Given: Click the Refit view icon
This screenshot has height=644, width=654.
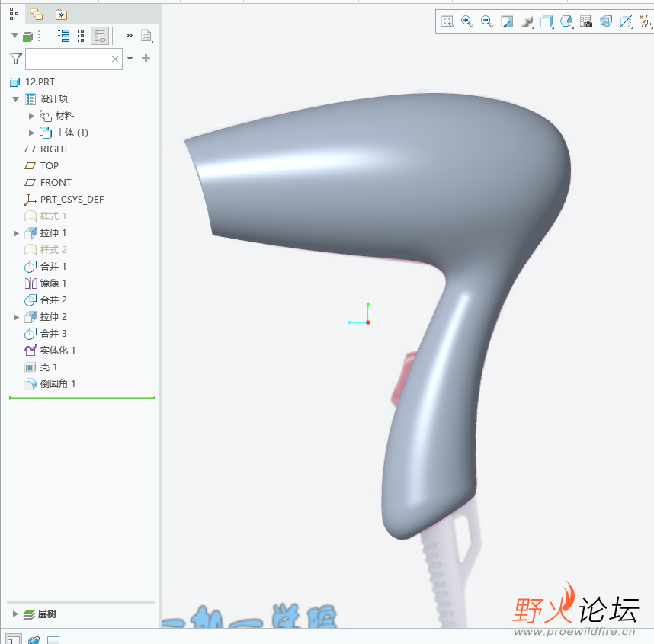Looking at the screenshot, I should coord(447,21).
